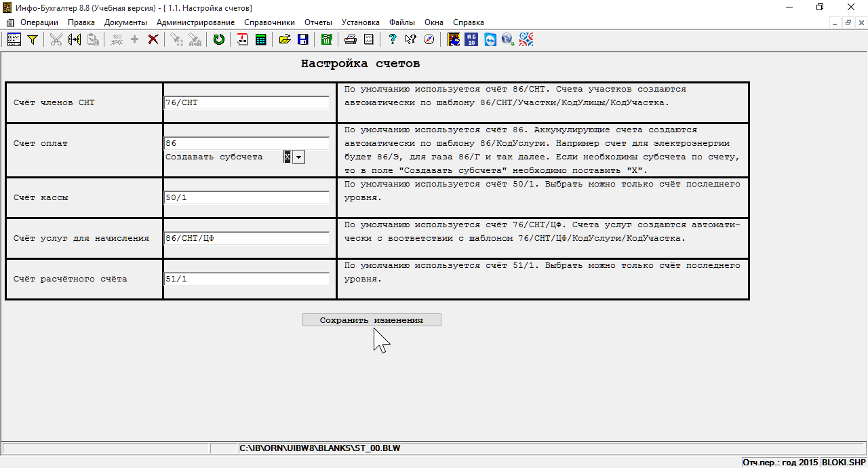Click the ИБ 10 toolbar icon
The width and height of the screenshot is (868, 468).
point(472,39)
